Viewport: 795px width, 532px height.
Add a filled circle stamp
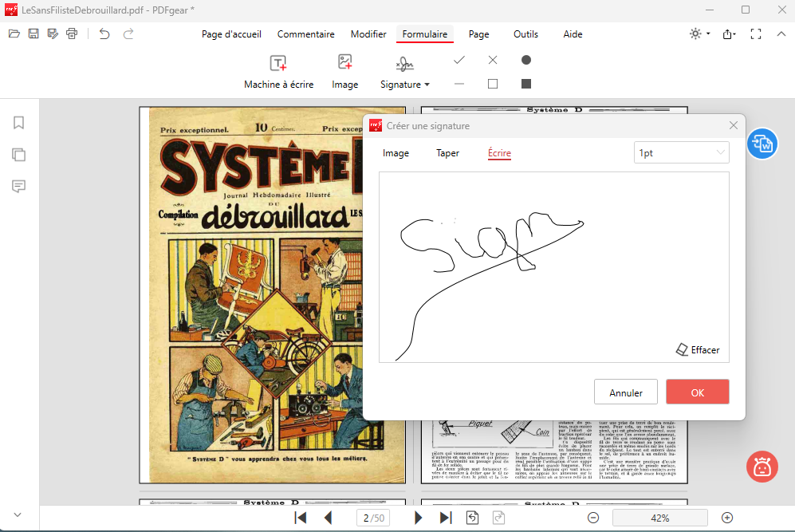pos(526,61)
